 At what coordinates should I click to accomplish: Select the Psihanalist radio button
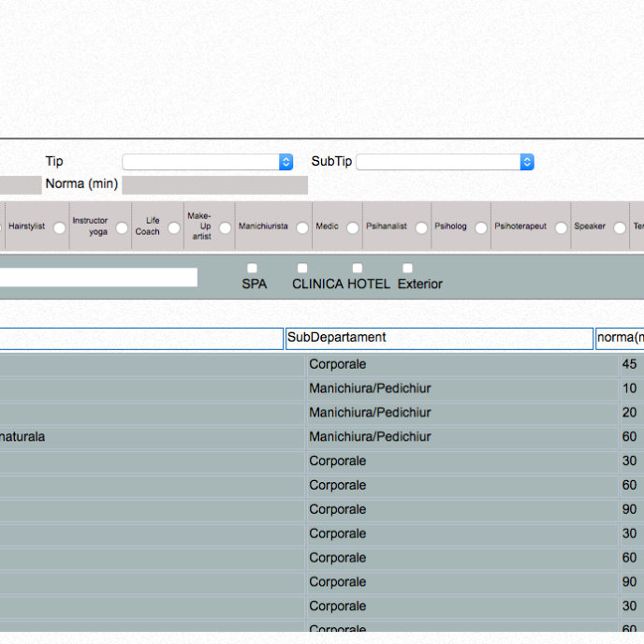tap(421, 227)
